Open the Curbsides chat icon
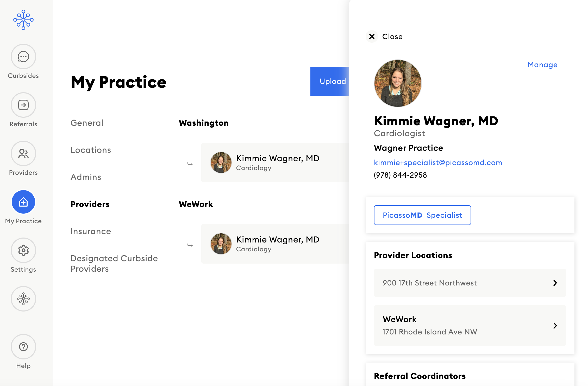588x386 pixels. [x=23, y=57]
